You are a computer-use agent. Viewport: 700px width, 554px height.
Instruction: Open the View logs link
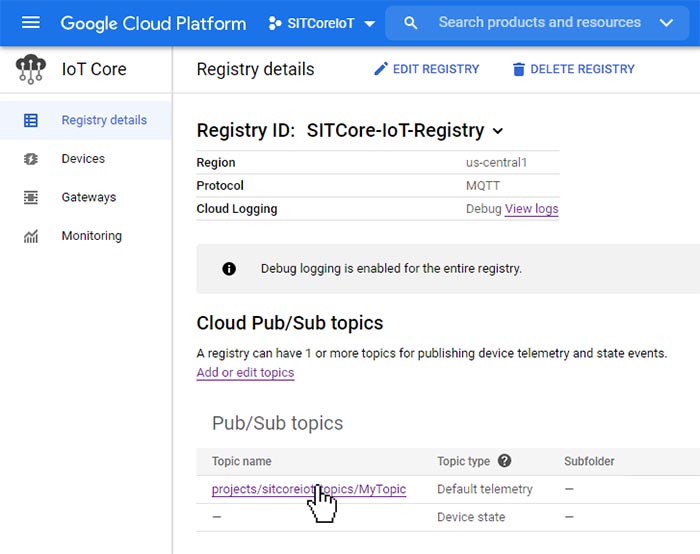[x=531, y=209]
